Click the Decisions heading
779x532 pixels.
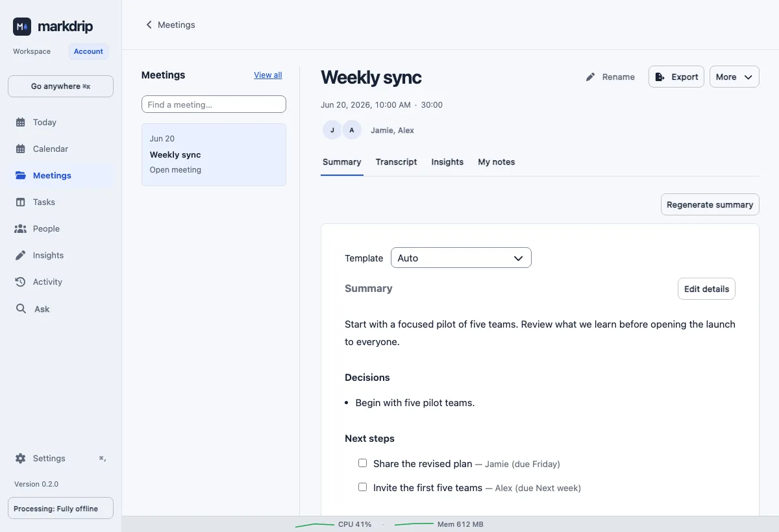click(x=367, y=377)
